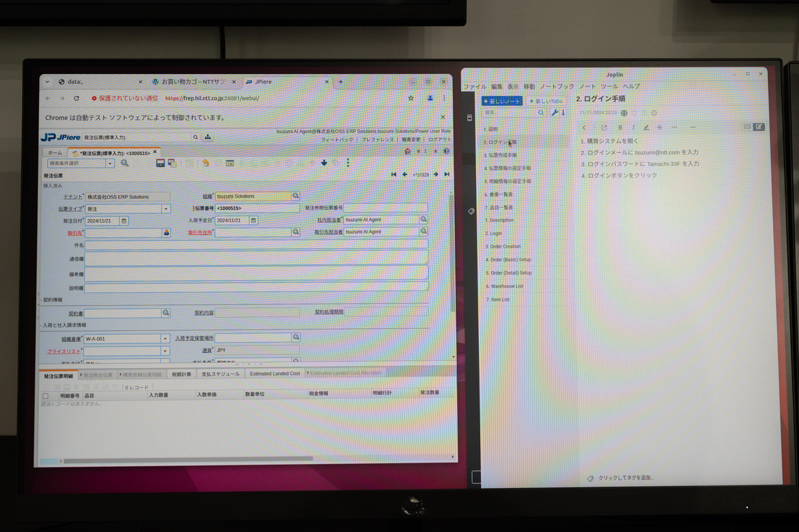Go to previous record arrow
Viewport: 799px width, 532px height.
click(405, 174)
